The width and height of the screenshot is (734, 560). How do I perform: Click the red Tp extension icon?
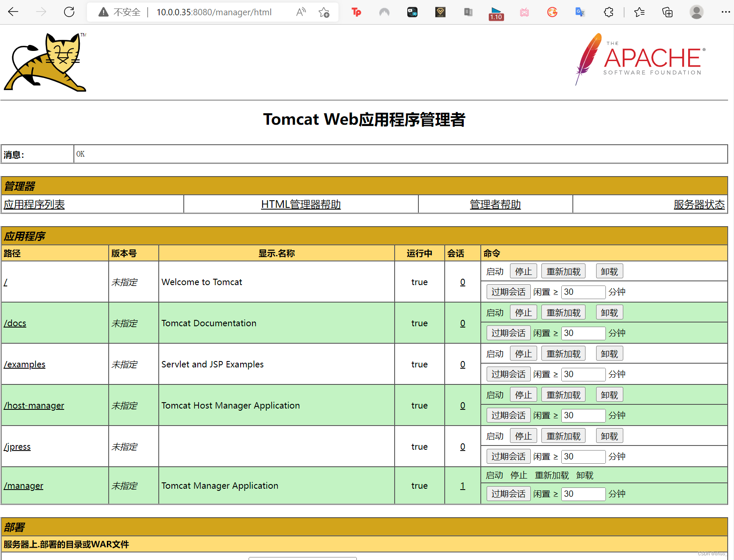coord(356,12)
